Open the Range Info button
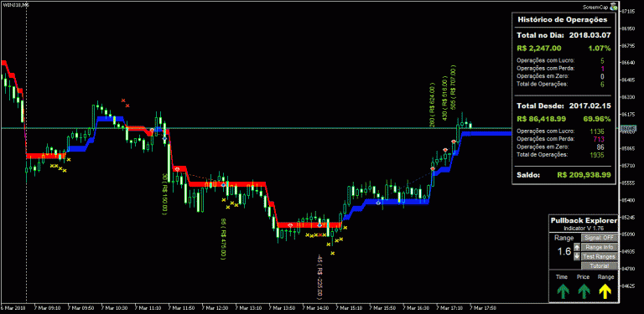This screenshot has width=644, height=314. 600,247
